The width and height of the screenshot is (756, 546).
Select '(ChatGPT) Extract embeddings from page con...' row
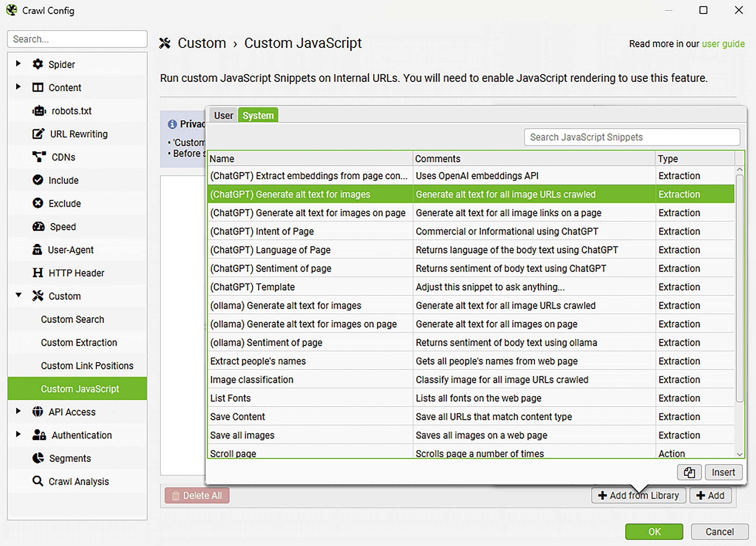tap(471, 176)
